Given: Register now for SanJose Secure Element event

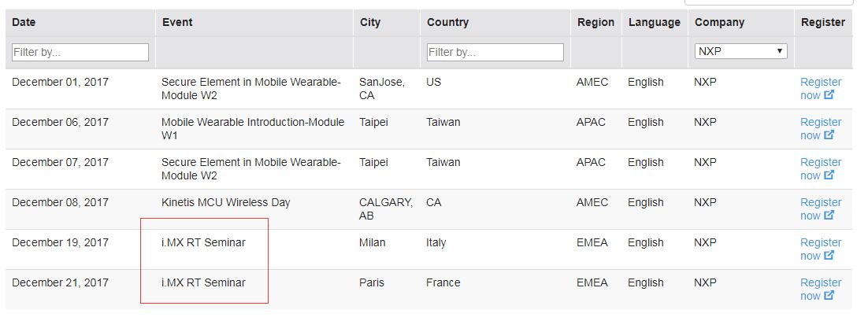Looking at the screenshot, I should click(821, 88).
